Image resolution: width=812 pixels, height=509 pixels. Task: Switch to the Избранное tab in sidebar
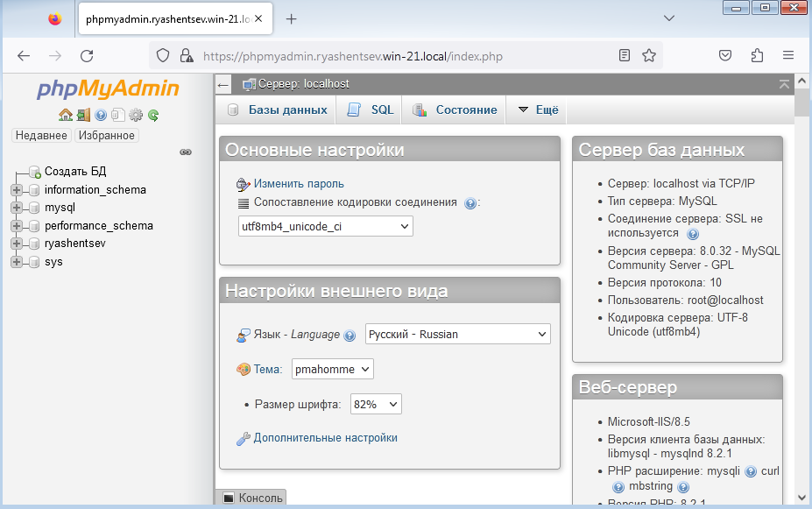(107, 135)
